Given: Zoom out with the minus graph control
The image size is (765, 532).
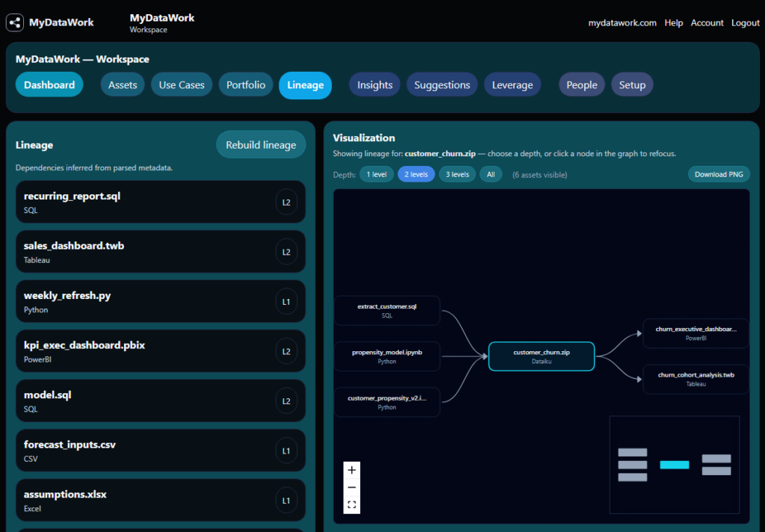Looking at the screenshot, I should pyautogui.click(x=352, y=487).
